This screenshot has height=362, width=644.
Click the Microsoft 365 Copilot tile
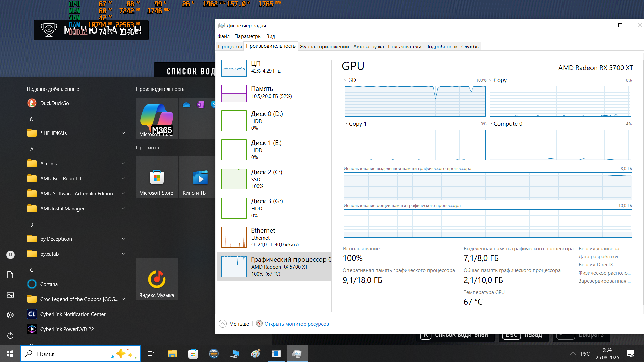click(157, 118)
